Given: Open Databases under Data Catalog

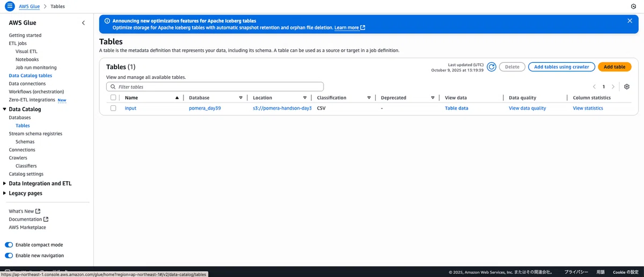Looking at the screenshot, I should click(x=20, y=117).
